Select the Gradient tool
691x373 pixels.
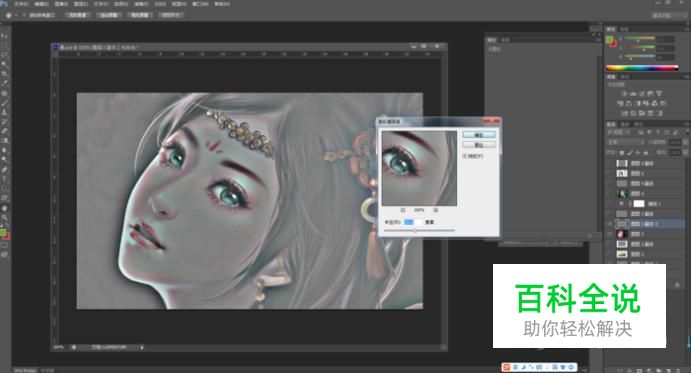click(x=4, y=141)
